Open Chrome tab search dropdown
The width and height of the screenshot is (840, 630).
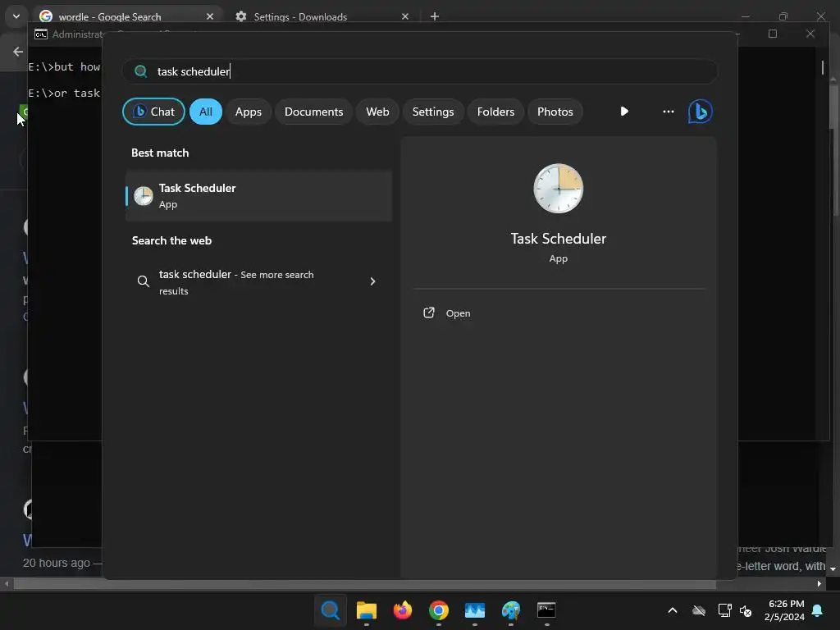point(16,16)
